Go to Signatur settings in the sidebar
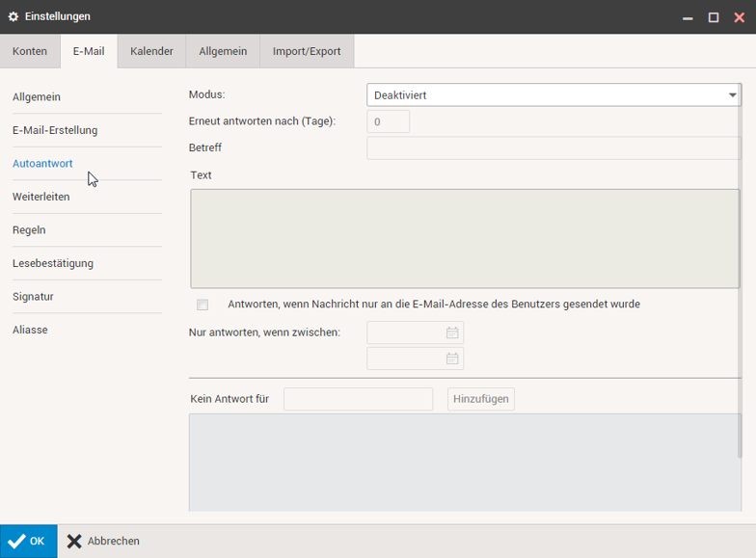This screenshot has width=756, height=558. click(33, 297)
